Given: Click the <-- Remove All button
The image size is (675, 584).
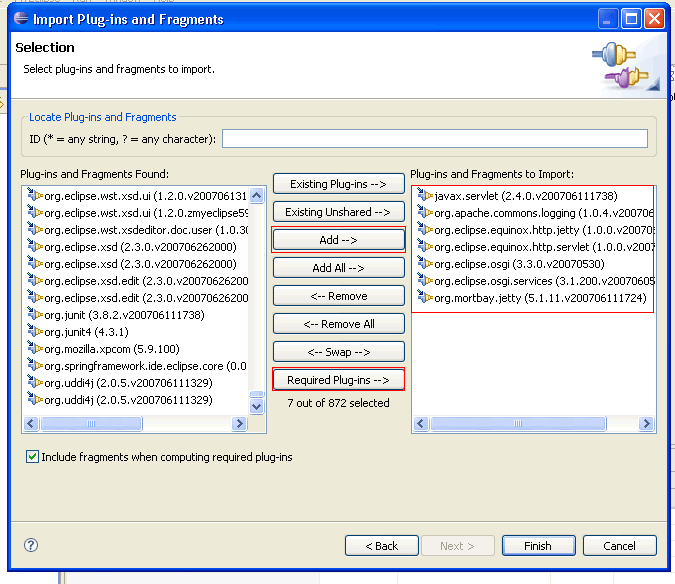Looking at the screenshot, I should click(x=338, y=324).
